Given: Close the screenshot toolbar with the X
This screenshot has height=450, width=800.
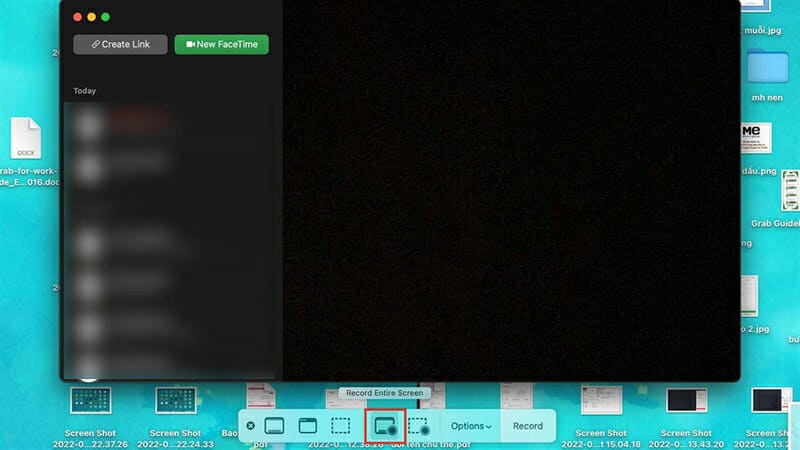Looking at the screenshot, I should pos(250,426).
